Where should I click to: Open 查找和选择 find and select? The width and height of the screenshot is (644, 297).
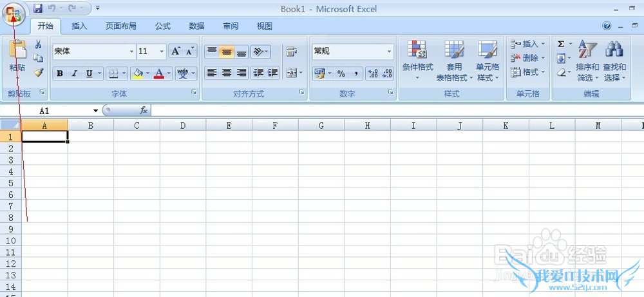tap(614, 60)
